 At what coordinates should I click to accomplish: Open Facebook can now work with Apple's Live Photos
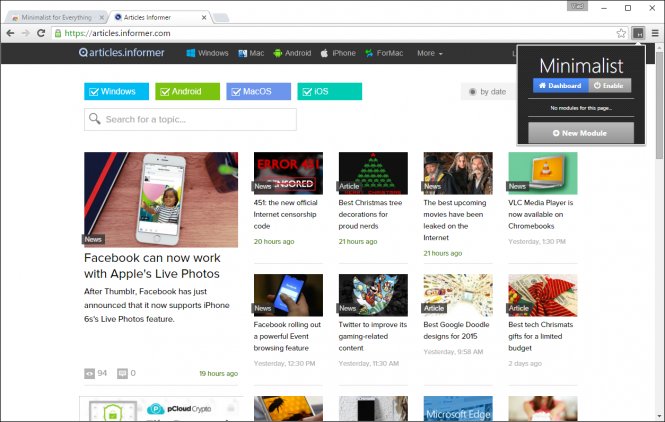(x=152, y=265)
